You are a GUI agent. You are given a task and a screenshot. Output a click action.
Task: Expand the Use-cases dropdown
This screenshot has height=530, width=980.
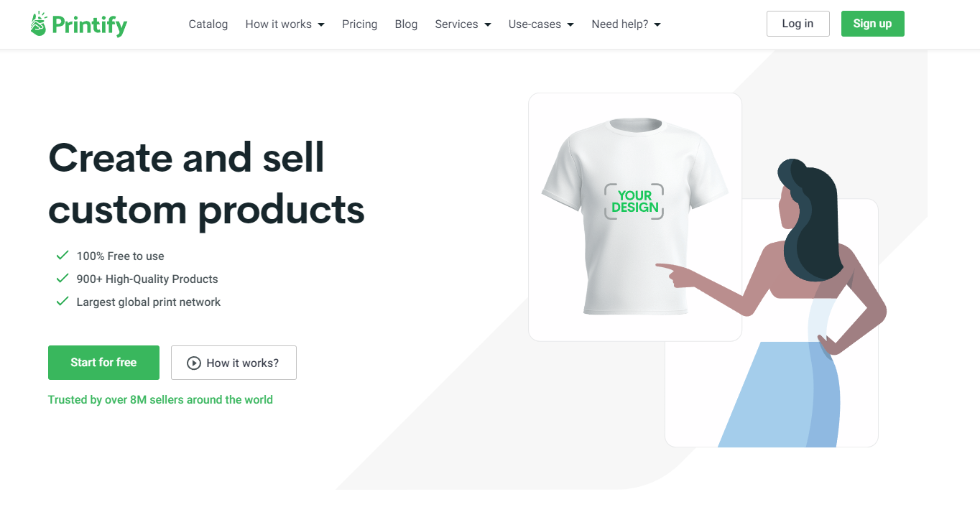541,24
